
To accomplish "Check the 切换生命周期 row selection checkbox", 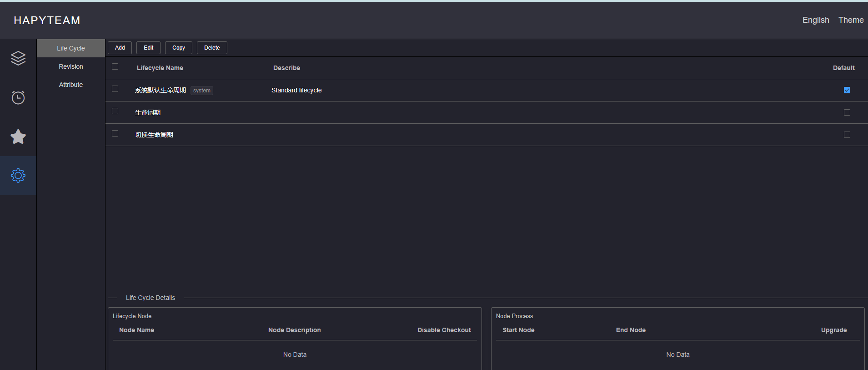I will tap(115, 133).
